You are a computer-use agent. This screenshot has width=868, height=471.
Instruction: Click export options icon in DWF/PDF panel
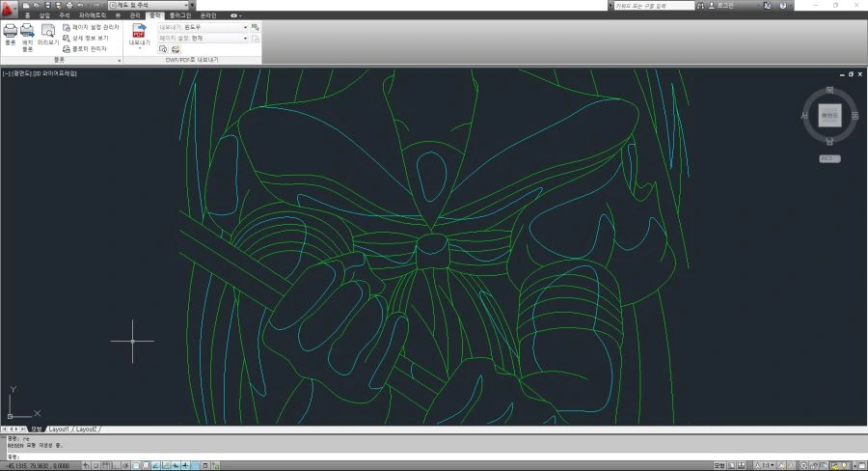[x=176, y=49]
